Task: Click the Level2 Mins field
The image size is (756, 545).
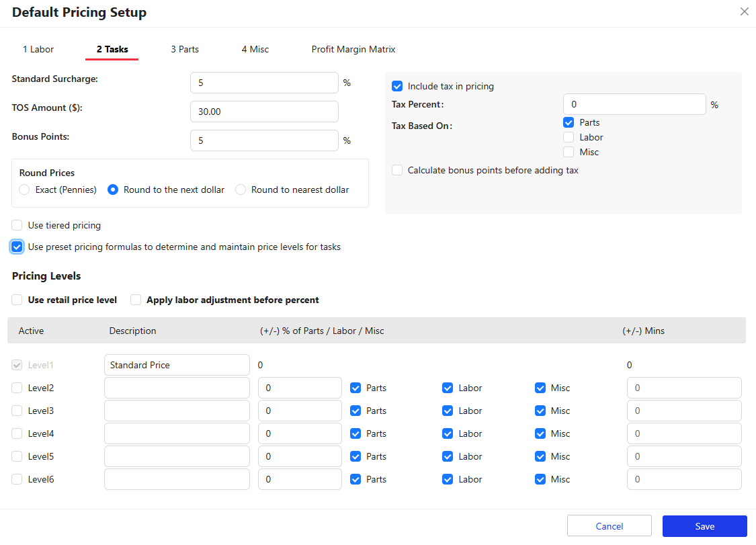Action: 684,388
